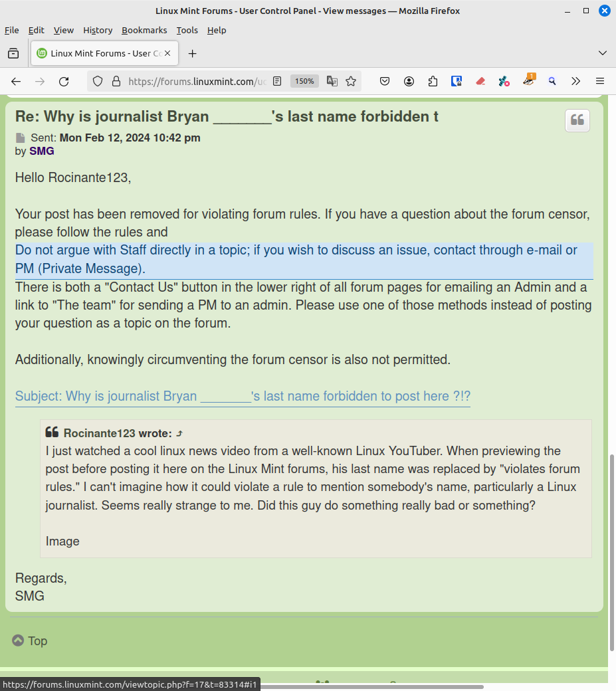Viewport: 616px width, 691px height.
Task: Click the quote message button
Action: tap(577, 120)
